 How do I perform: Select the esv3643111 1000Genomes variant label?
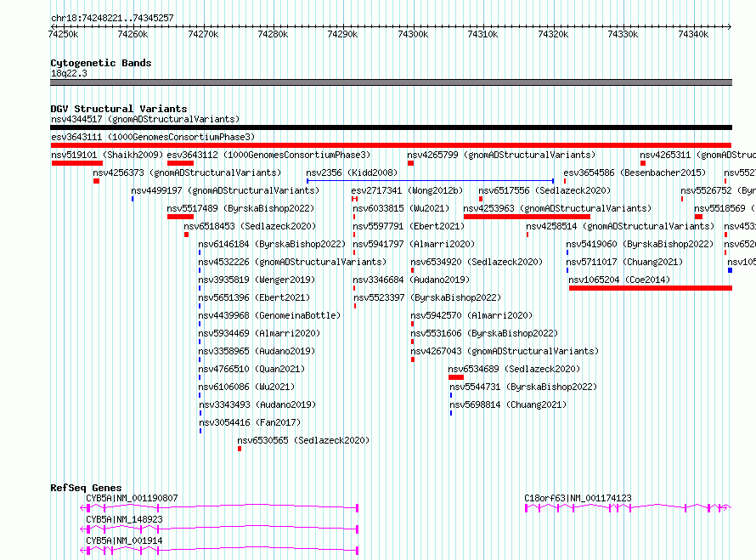tap(153, 137)
